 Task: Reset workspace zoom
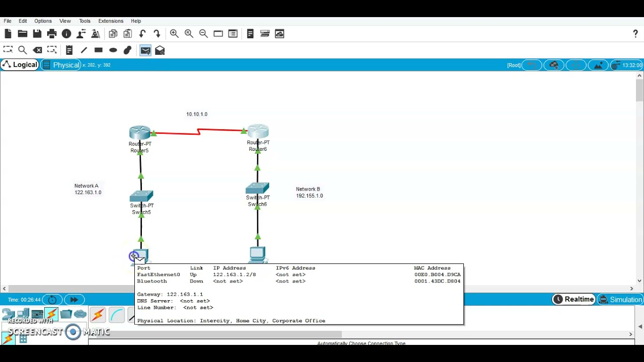point(189,34)
